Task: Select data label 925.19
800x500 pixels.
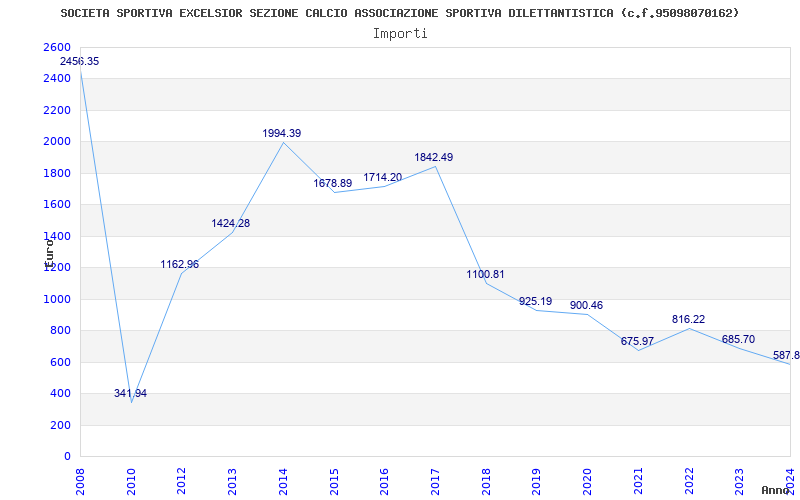Action: [x=535, y=302]
